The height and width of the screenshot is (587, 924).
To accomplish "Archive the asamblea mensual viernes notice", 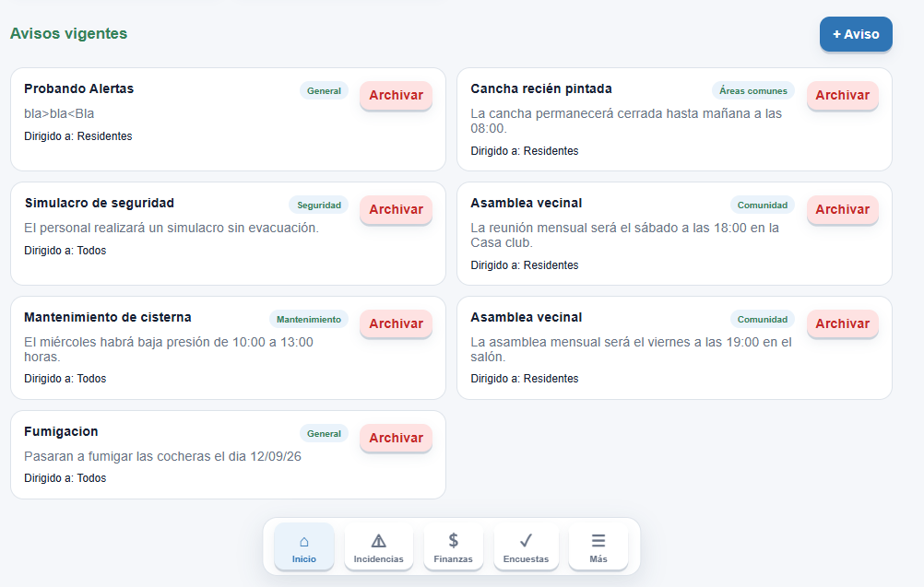I will [842, 323].
